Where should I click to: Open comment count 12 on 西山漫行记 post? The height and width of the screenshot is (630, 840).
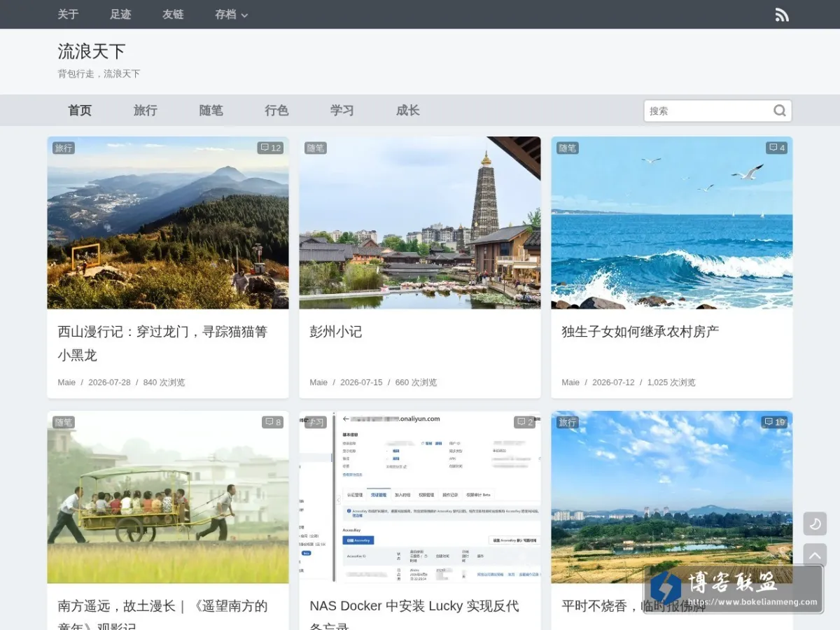270,148
